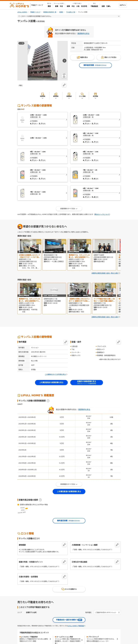Open 下小出町2丁目 breadcrumb link

coord(71,12)
